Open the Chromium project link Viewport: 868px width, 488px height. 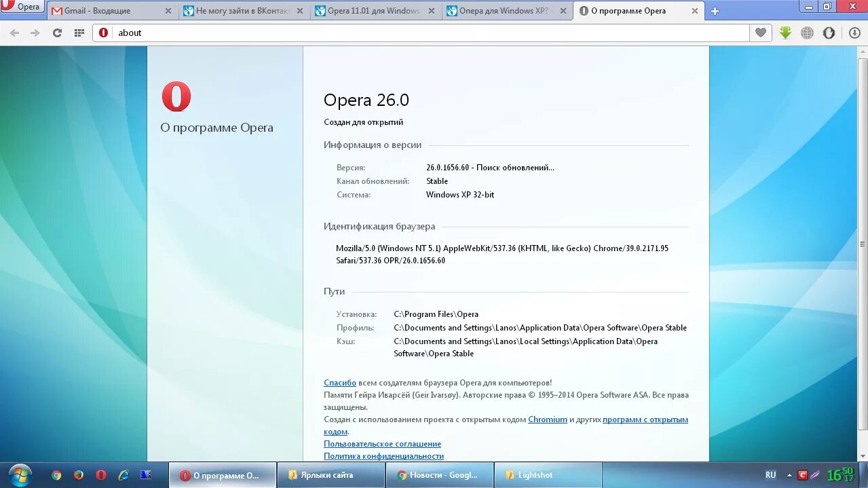click(x=548, y=419)
